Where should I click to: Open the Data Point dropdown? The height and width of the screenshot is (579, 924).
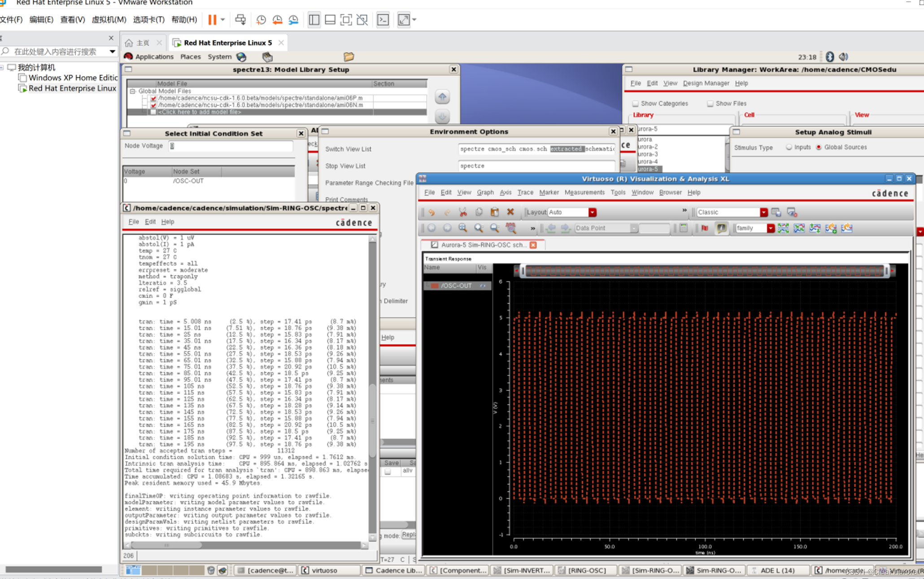(633, 228)
